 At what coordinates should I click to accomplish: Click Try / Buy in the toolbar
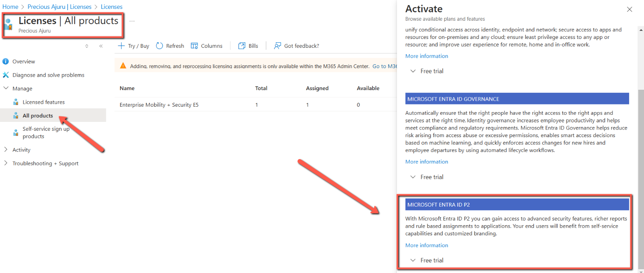click(133, 46)
